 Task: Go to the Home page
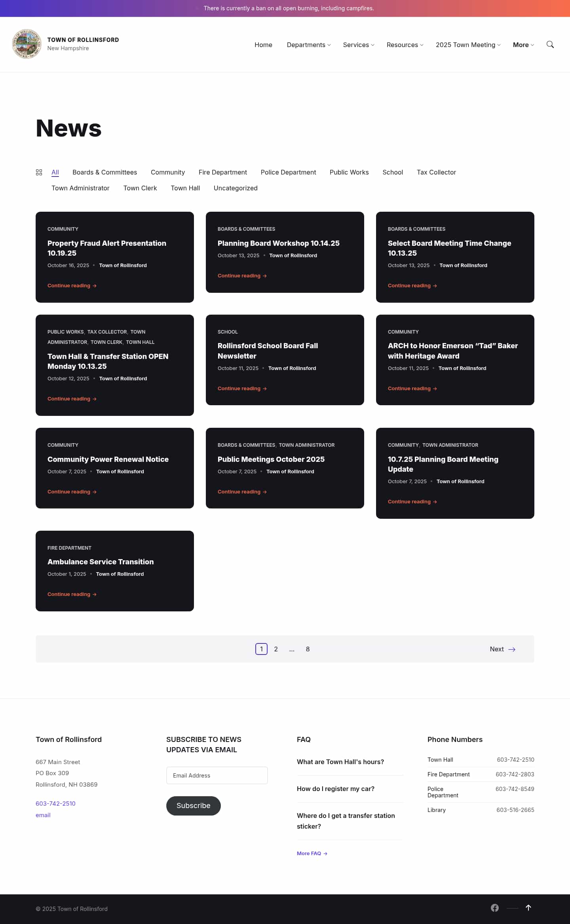tap(263, 45)
